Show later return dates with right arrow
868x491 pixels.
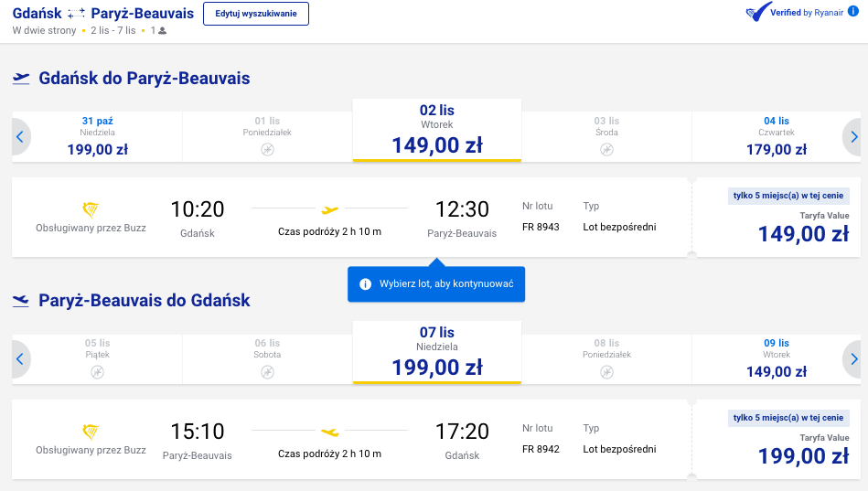852,358
